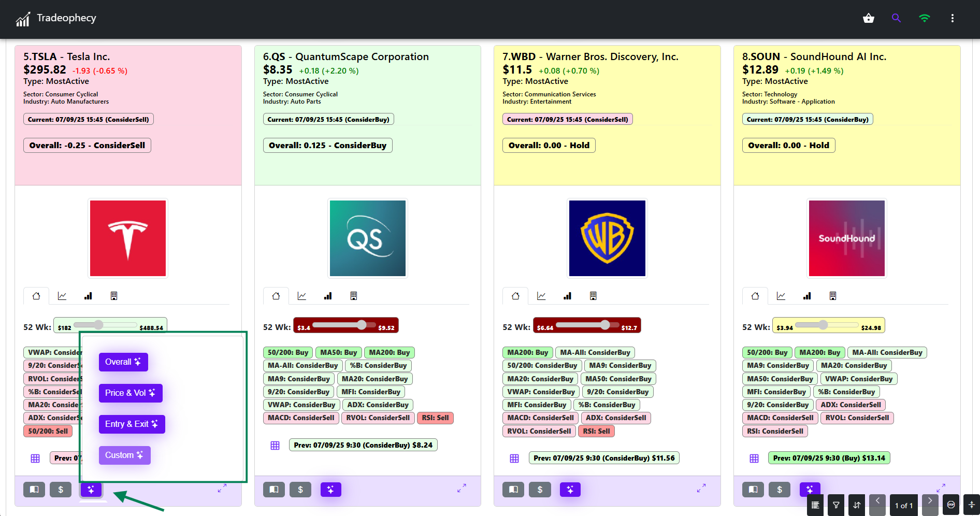Open the calculator tab on TSLA card

pos(114,296)
